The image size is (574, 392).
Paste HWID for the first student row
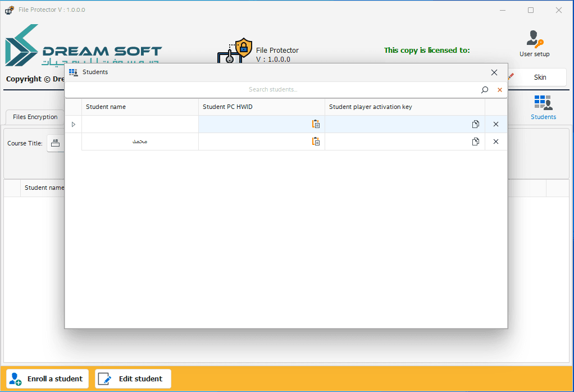pyautogui.click(x=316, y=124)
